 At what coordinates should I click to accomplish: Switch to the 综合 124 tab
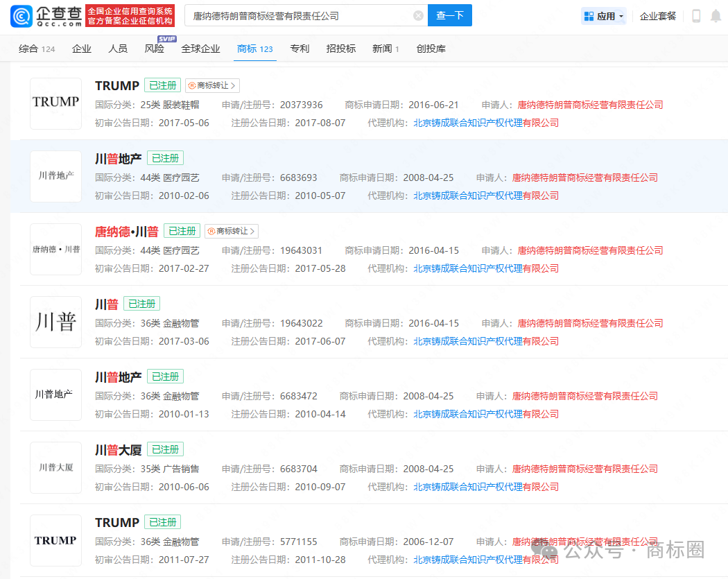[x=37, y=49]
